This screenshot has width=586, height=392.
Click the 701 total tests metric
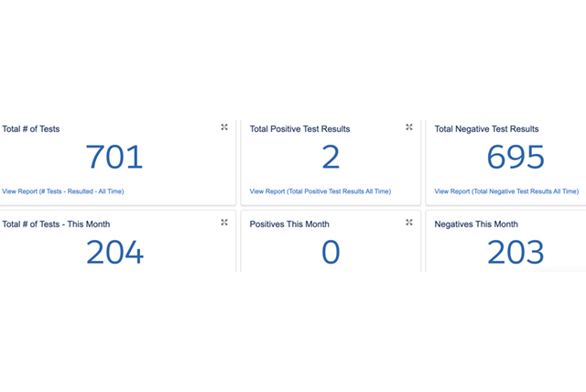pos(114,158)
